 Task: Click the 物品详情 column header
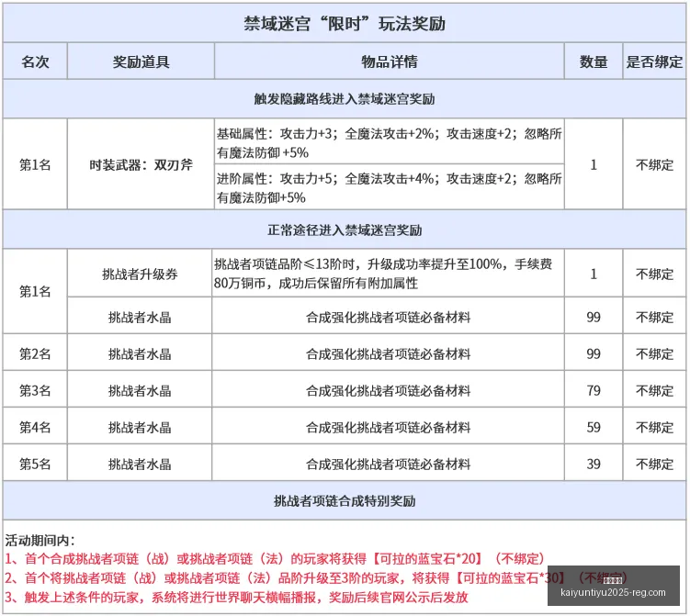(x=389, y=62)
